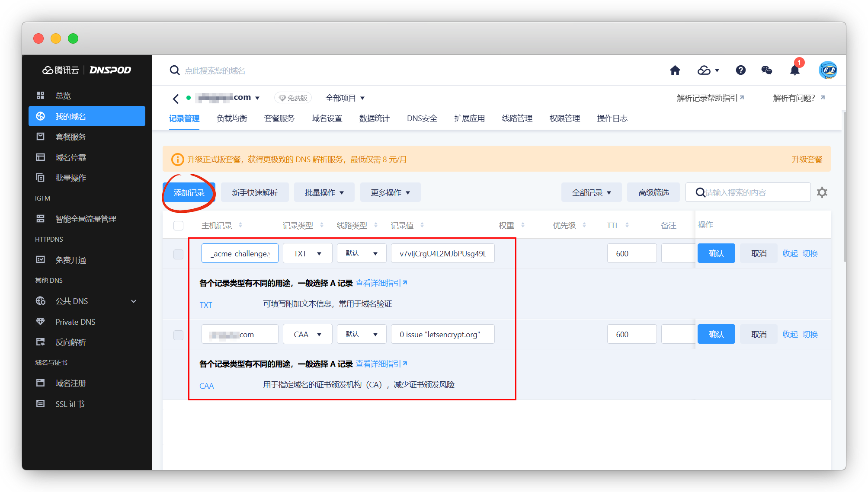Screen dimensions: 868x492
Task: Toggle the select-all records checkbox
Action: (178, 226)
